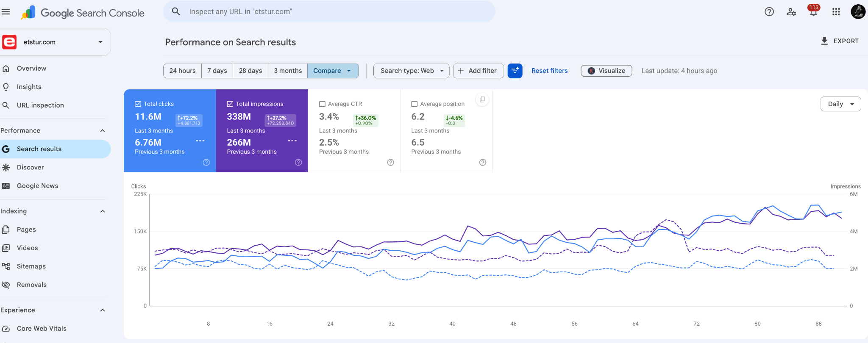This screenshot has width=868, height=343.
Task: Open the Help question mark icon
Action: coord(769,12)
